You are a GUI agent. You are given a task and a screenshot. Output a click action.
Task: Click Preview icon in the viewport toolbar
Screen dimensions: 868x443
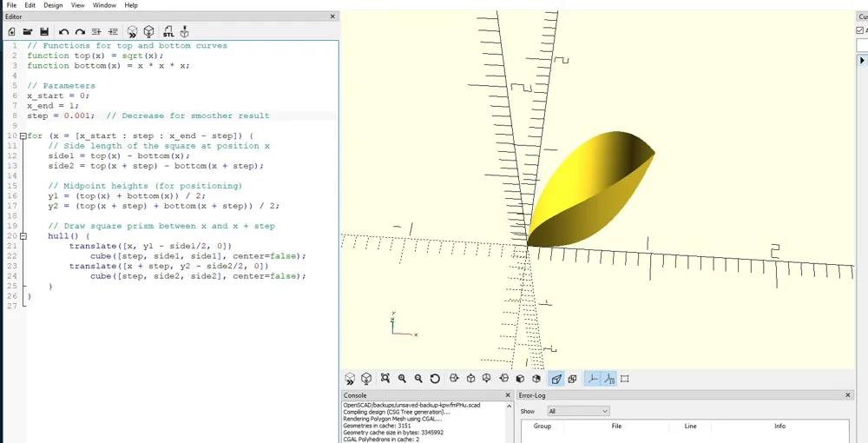pyautogui.click(x=350, y=379)
